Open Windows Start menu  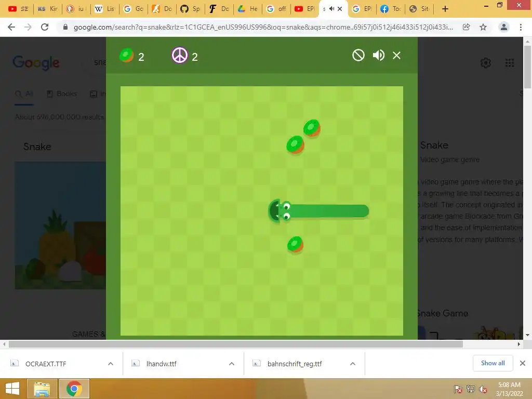pos(12,389)
